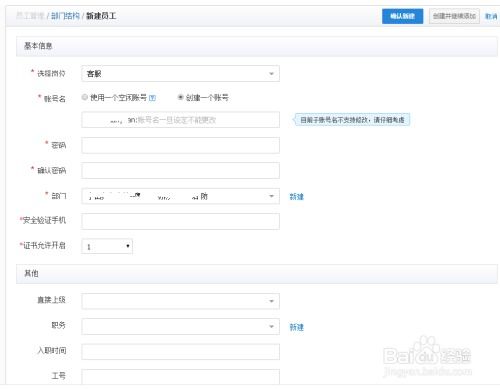Go to the 部门结构 breadcrumb link
The image size is (500, 389).
pos(65,16)
